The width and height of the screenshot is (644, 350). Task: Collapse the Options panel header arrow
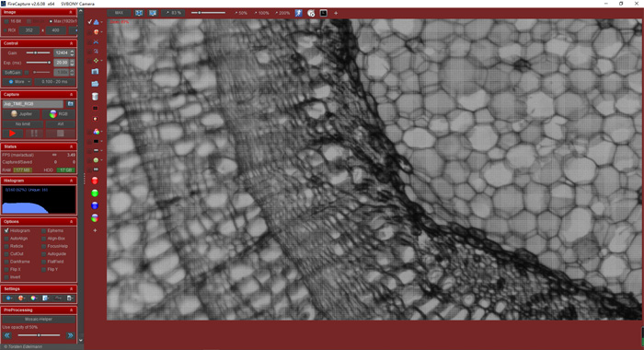point(71,222)
